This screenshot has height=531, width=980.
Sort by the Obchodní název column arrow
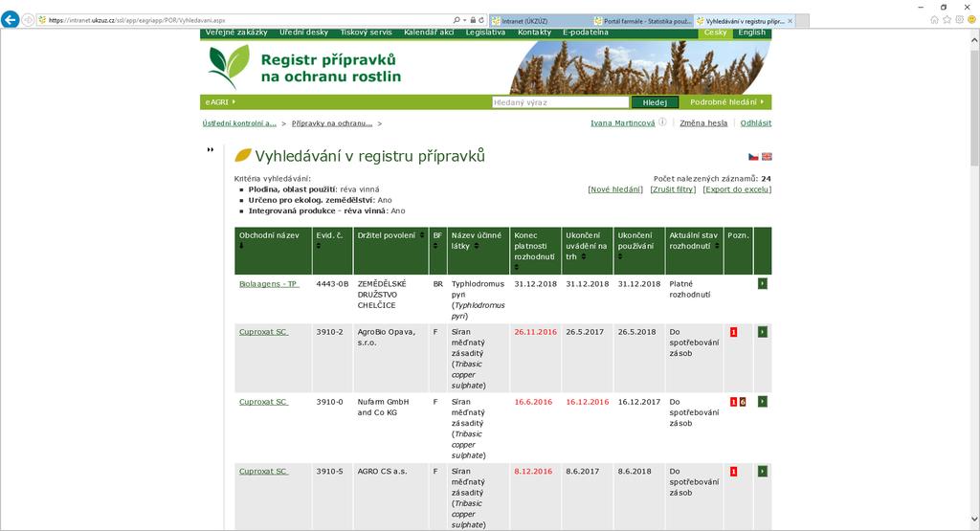coord(241,246)
